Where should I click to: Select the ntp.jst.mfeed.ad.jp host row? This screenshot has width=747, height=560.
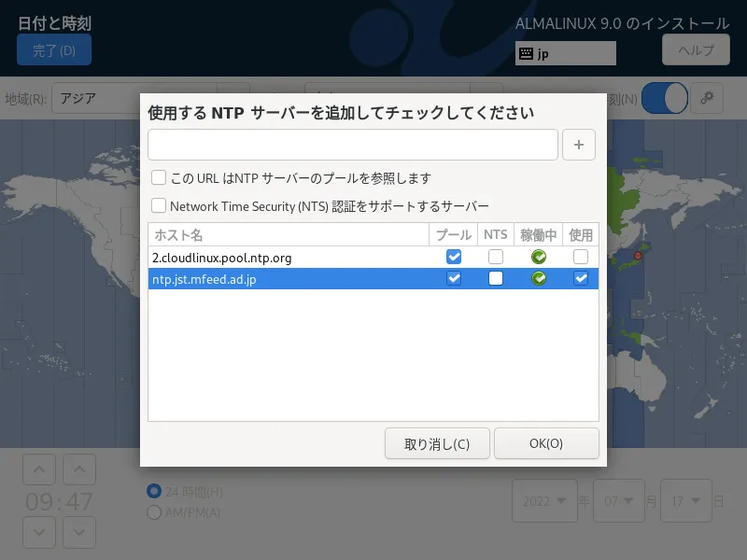pos(373,278)
